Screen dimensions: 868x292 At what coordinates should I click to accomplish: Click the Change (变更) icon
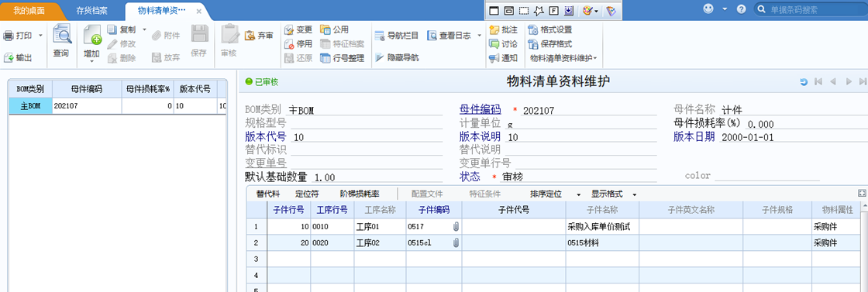(289, 30)
